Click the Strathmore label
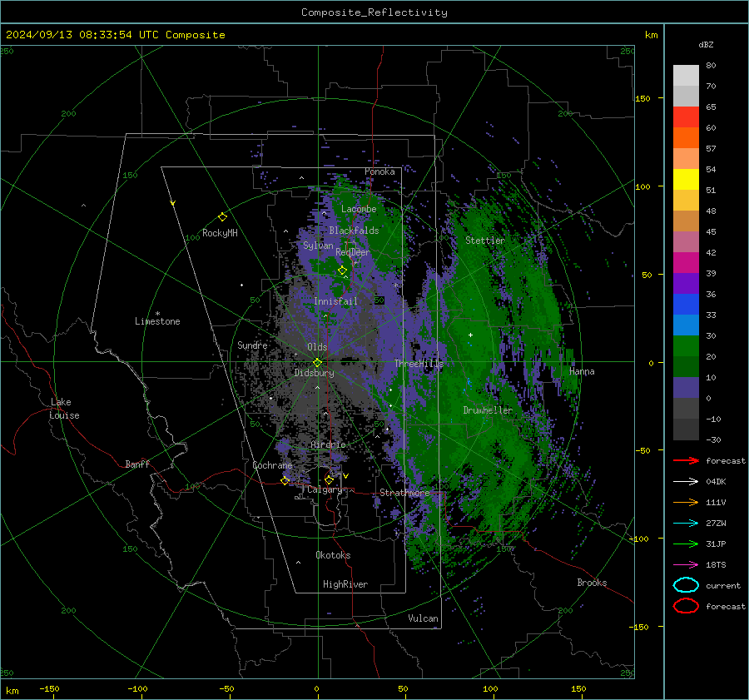Viewport: 749px width, 700px height. pyautogui.click(x=404, y=493)
